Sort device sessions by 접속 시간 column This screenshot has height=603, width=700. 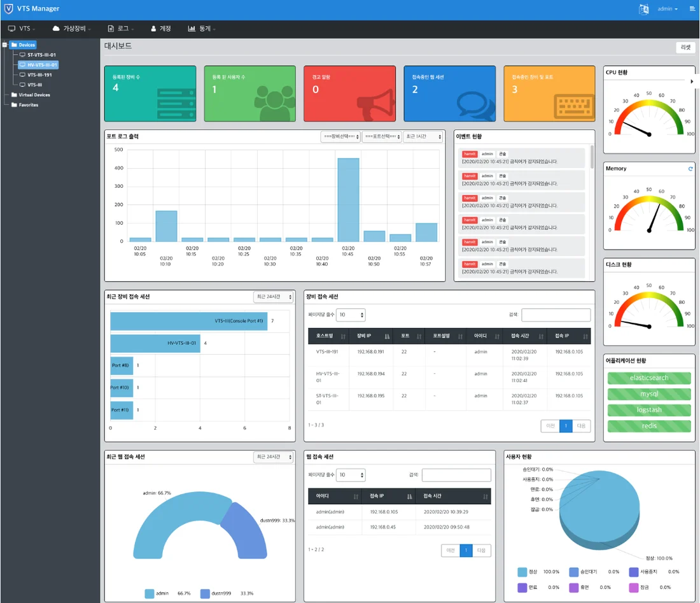tap(526, 336)
